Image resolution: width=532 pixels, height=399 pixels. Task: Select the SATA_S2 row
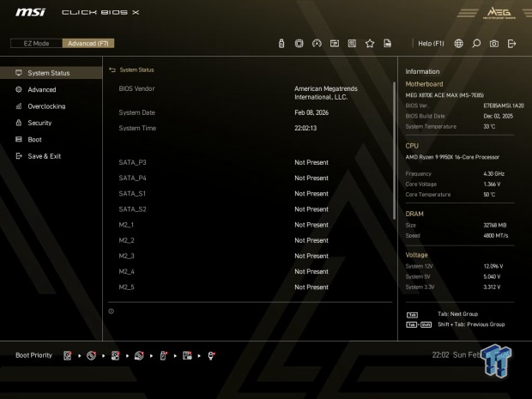(251, 209)
